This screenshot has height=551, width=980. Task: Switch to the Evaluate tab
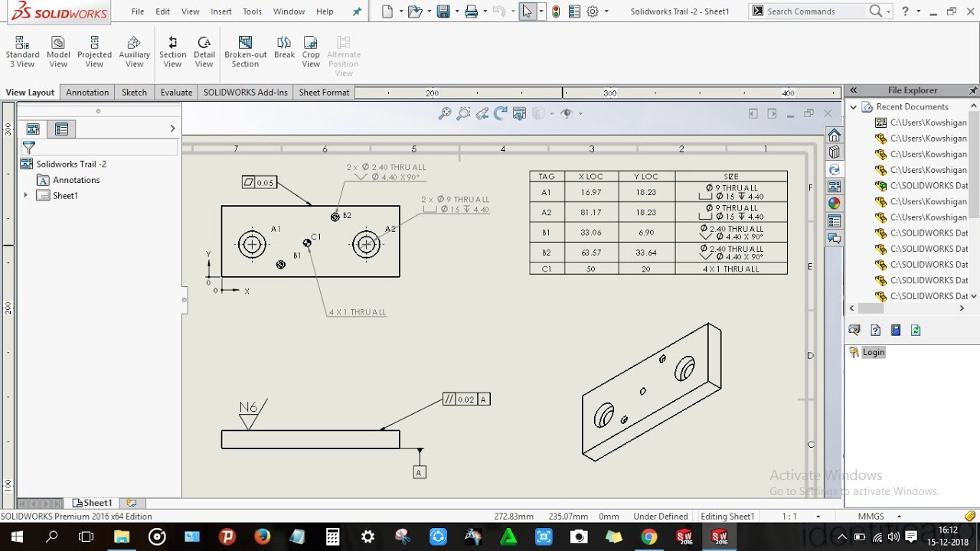point(176,93)
